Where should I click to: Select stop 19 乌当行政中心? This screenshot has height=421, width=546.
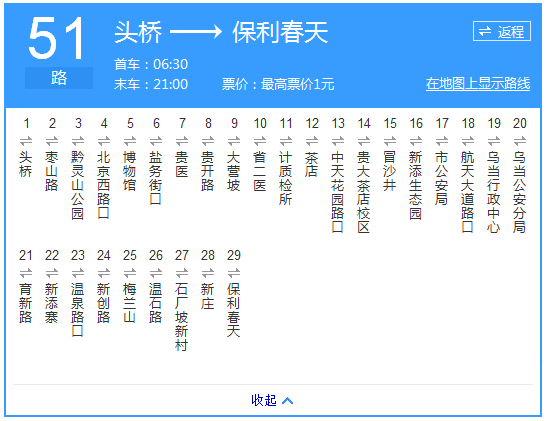(x=494, y=192)
